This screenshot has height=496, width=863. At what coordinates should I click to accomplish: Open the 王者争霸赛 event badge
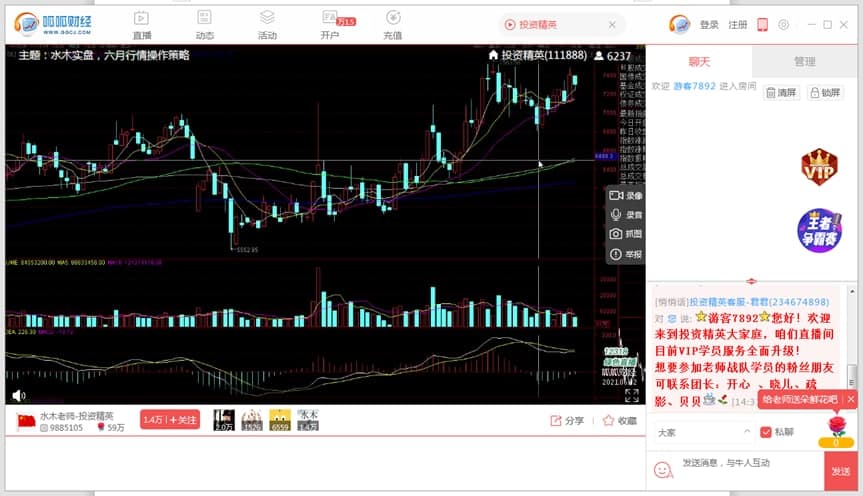(819, 230)
